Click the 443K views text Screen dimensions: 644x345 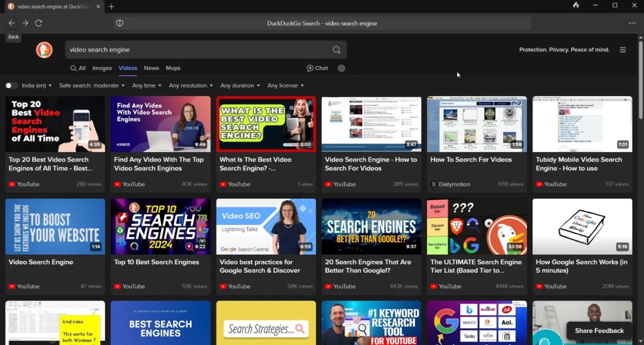tap(403, 287)
